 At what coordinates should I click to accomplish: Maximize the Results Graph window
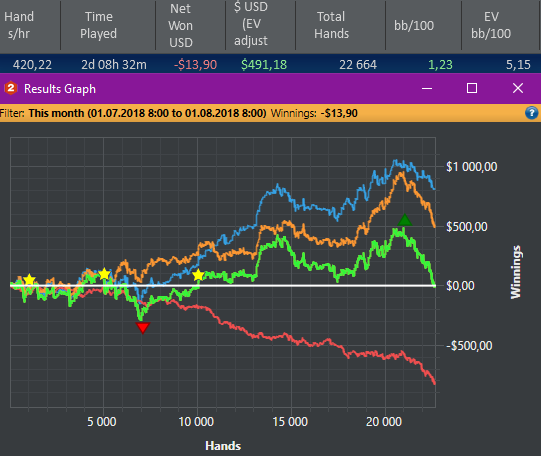472,88
